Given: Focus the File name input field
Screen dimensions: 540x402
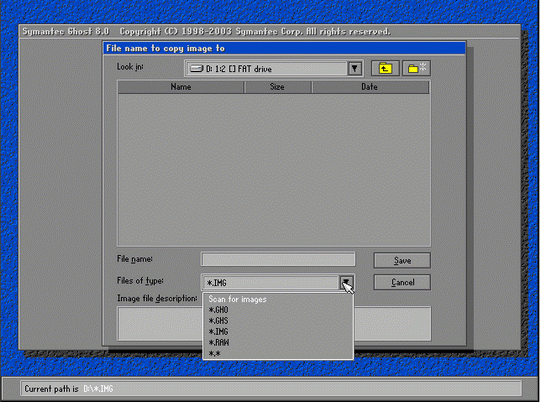Looking at the screenshot, I should pyautogui.click(x=278, y=259).
